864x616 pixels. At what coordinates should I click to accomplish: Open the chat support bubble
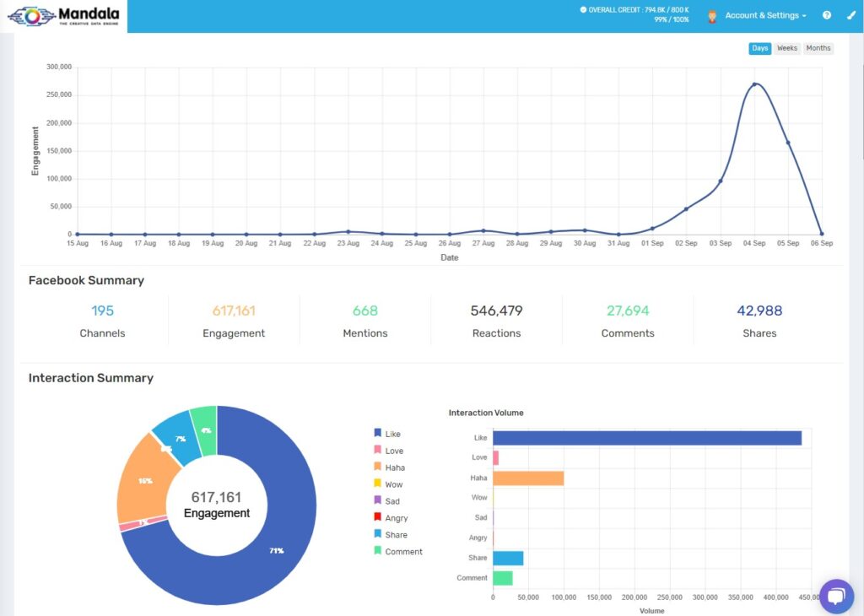click(x=836, y=596)
